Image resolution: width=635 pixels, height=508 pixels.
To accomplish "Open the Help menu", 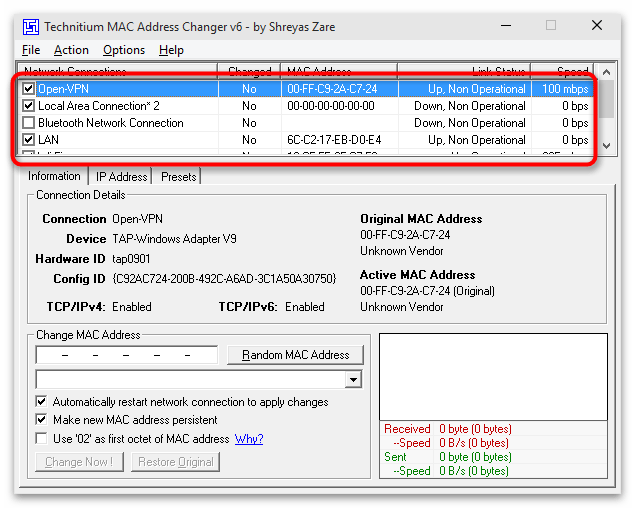I will click(171, 50).
